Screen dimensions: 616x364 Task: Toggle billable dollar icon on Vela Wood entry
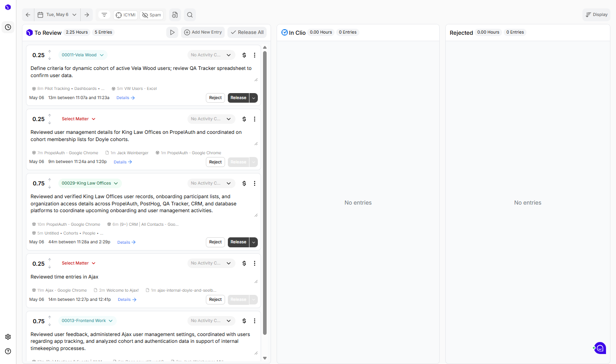[x=244, y=55]
